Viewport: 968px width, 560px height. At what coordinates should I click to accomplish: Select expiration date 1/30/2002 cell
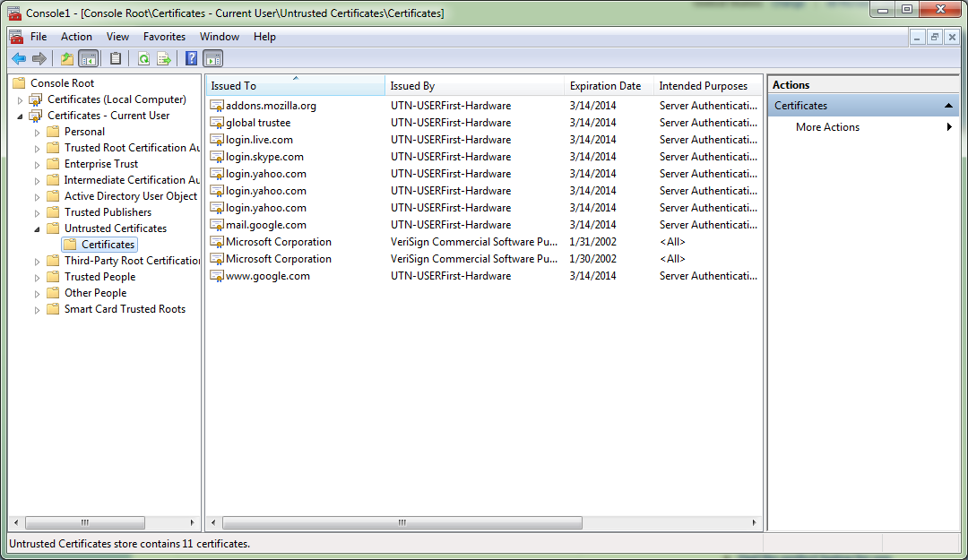592,259
